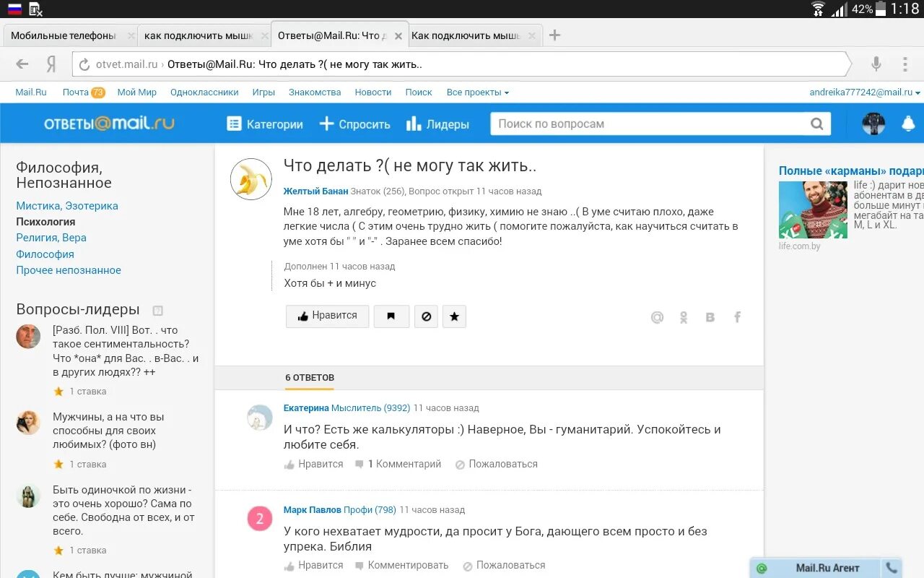
Task: Open Новости link
Action: [x=373, y=92]
